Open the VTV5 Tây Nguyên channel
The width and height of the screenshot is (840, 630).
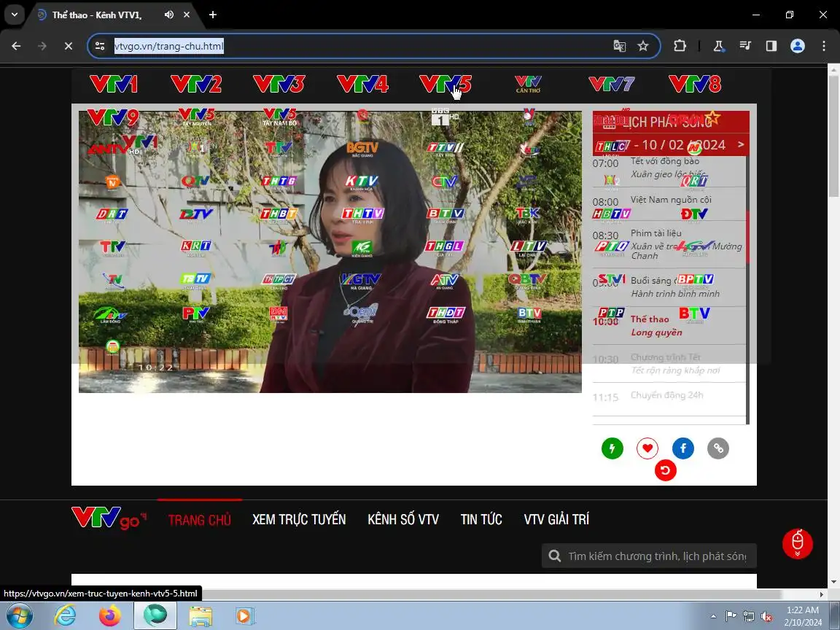point(197,117)
